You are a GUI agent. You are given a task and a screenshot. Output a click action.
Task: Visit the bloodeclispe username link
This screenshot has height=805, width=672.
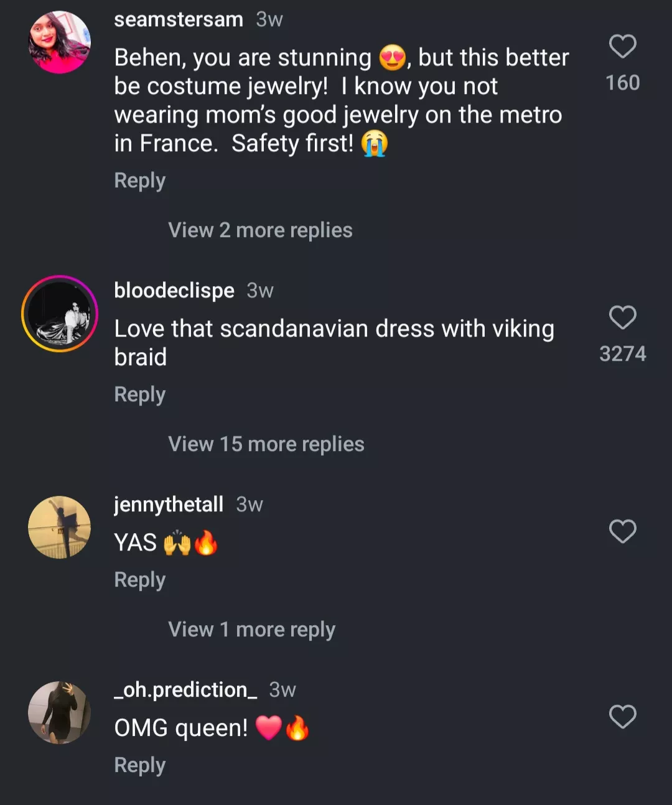coord(174,291)
